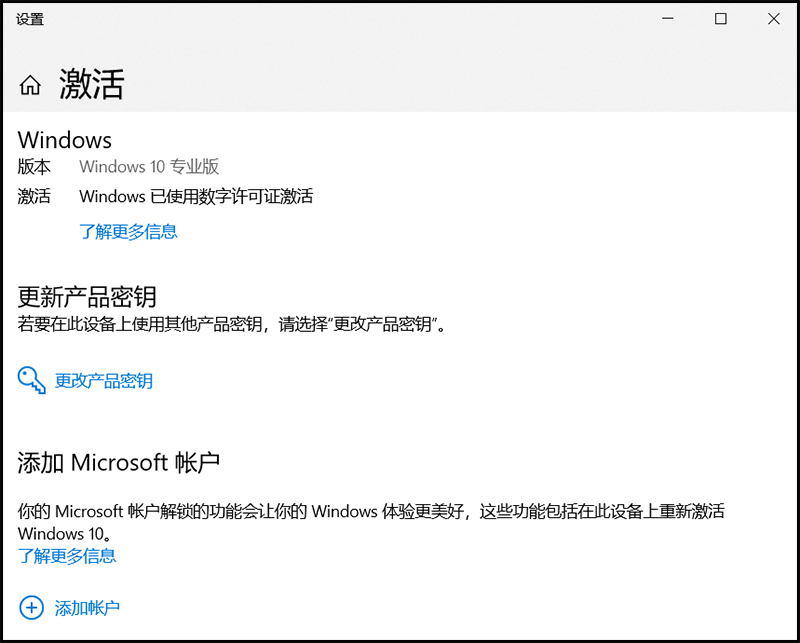Click the maximize icon on the title bar

(x=720, y=18)
